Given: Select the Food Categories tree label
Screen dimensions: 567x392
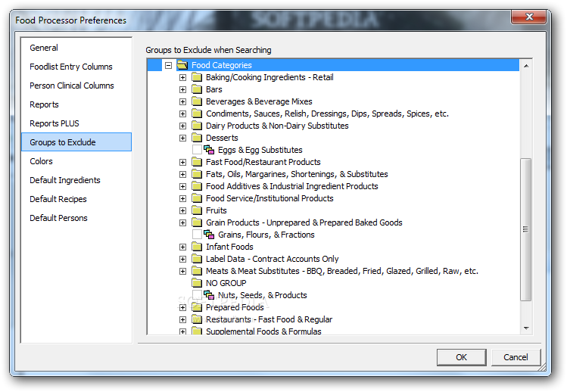Looking at the screenshot, I should (x=221, y=65).
